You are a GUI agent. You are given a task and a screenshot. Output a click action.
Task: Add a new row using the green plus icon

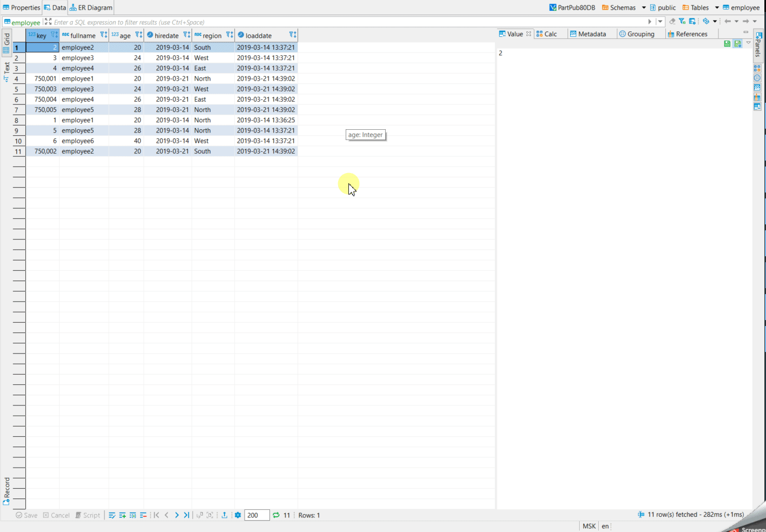[122, 515]
